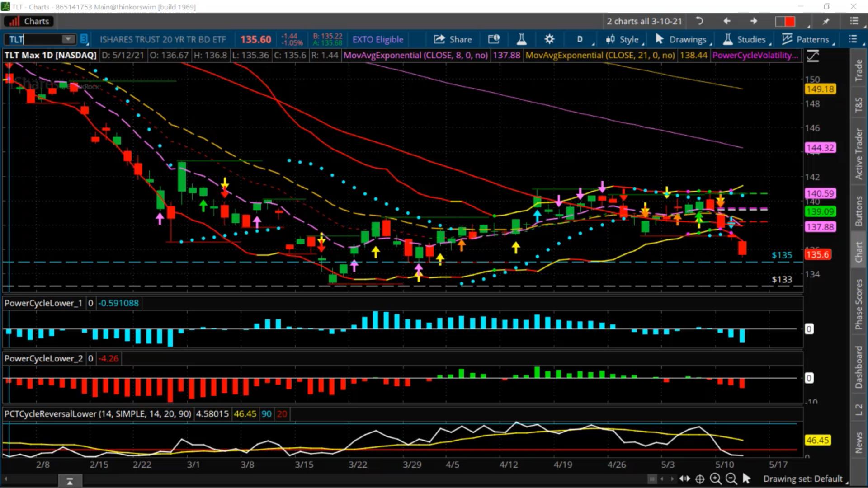
Task: Click the scroll-to-left arrow at bottom left
Action: 6,479
